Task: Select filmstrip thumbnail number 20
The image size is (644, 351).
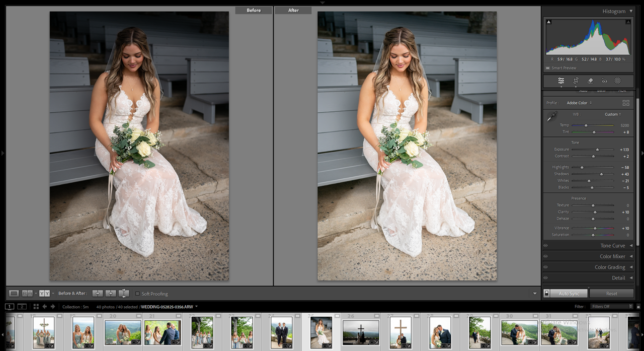Action: click(x=123, y=332)
